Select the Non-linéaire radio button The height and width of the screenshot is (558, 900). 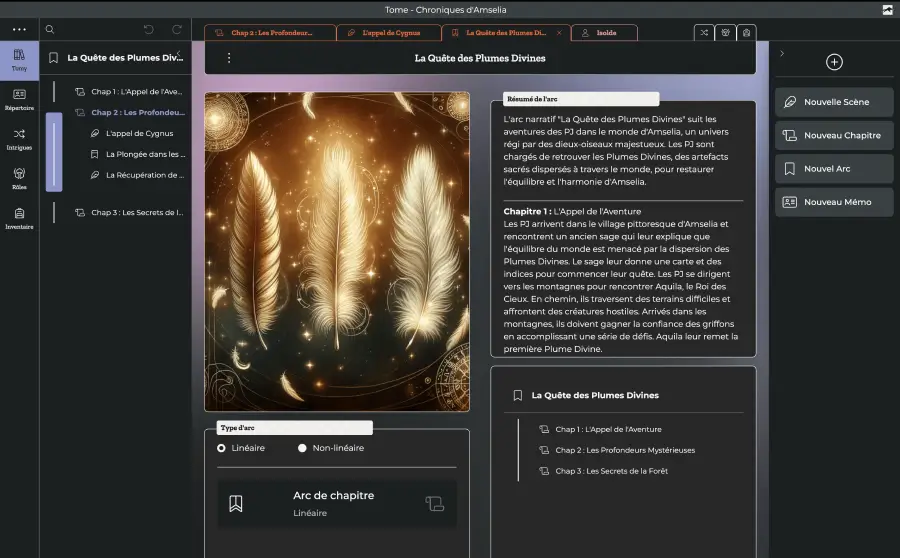[x=302, y=448]
